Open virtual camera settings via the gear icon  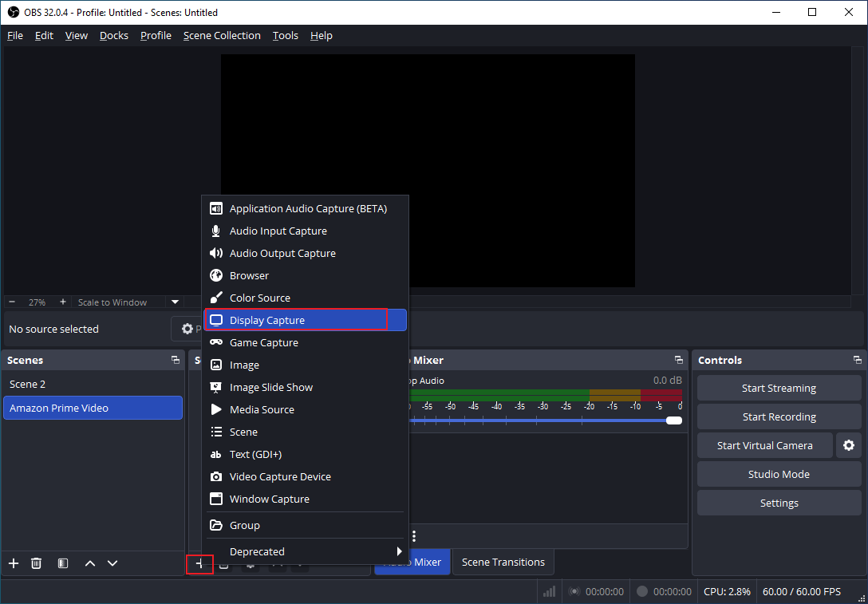click(849, 445)
